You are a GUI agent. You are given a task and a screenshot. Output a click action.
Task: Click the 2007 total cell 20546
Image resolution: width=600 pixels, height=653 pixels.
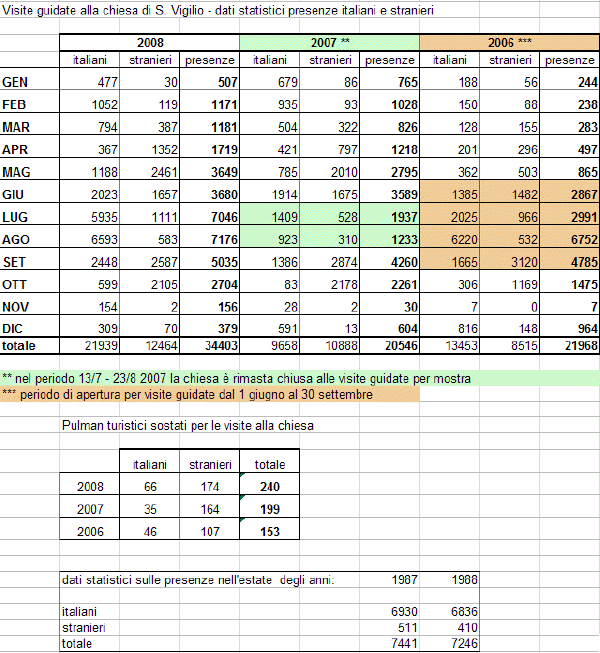(389, 345)
